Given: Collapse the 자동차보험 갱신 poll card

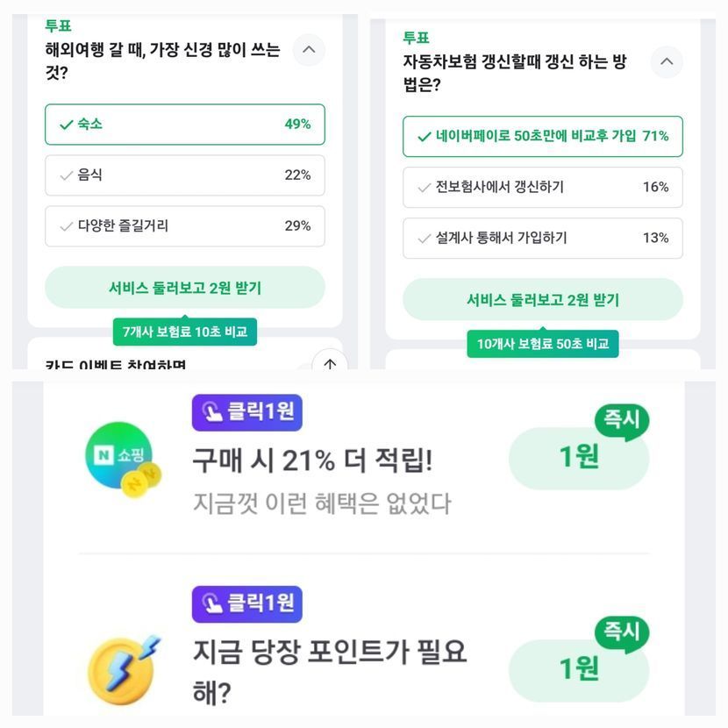Looking at the screenshot, I should 666,62.
